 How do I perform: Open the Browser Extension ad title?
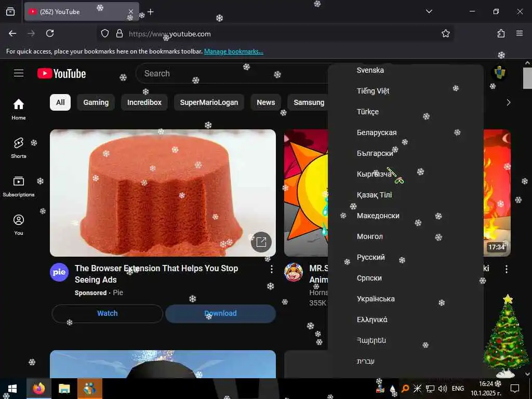coord(156,274)
